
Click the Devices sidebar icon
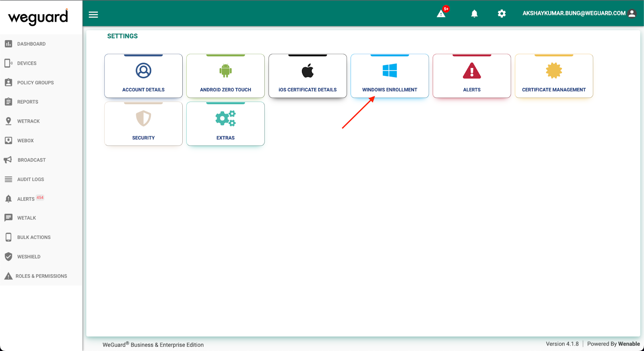point(8,63)
